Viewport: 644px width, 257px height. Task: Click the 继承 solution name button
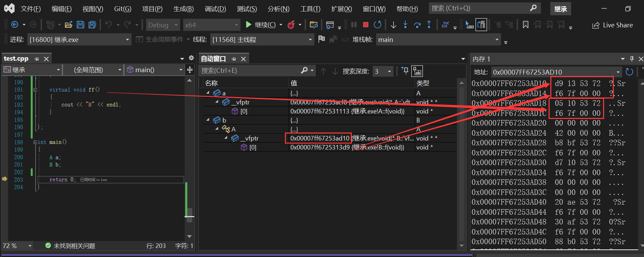point(560,9)
